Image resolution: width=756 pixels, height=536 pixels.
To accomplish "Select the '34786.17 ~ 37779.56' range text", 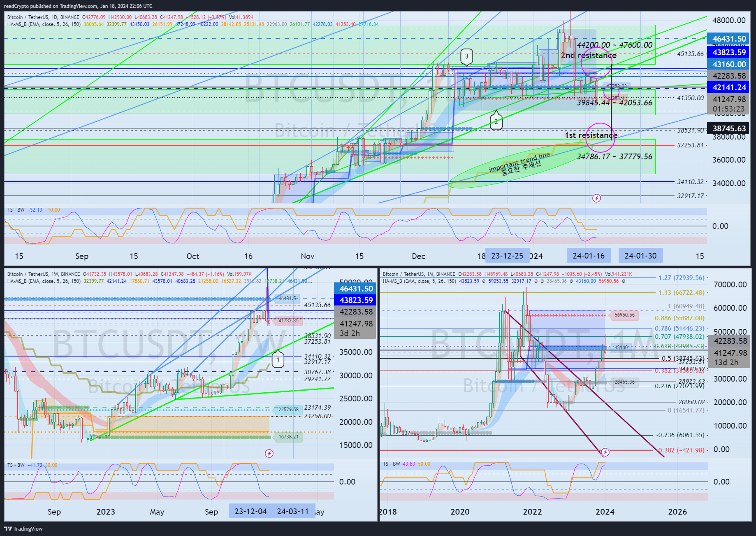I will 615,156.
